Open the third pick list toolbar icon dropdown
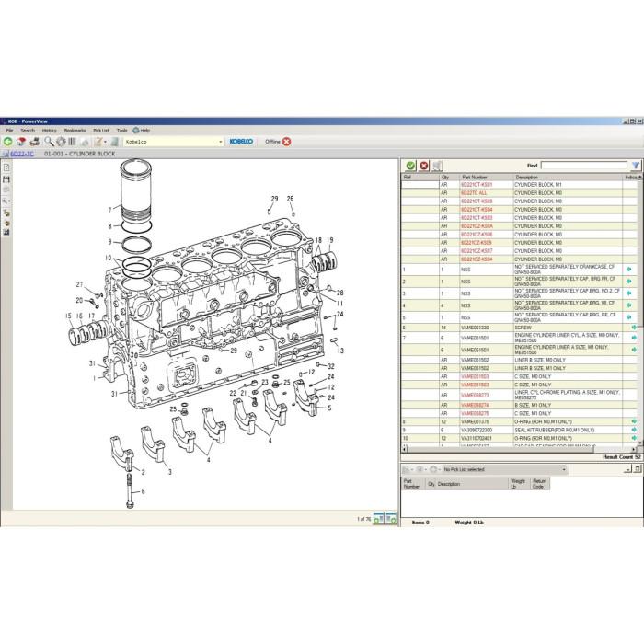644x644 pixels. click(x=439, y=469)
